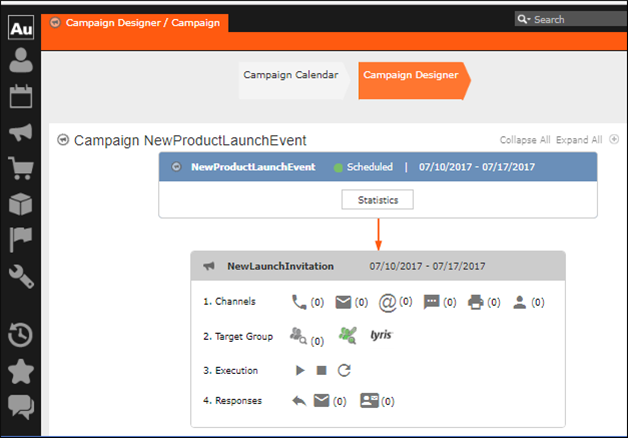Click the contact card response icon
The width and height of the screenshot is (628, 438).
click(x=369, y=400)
